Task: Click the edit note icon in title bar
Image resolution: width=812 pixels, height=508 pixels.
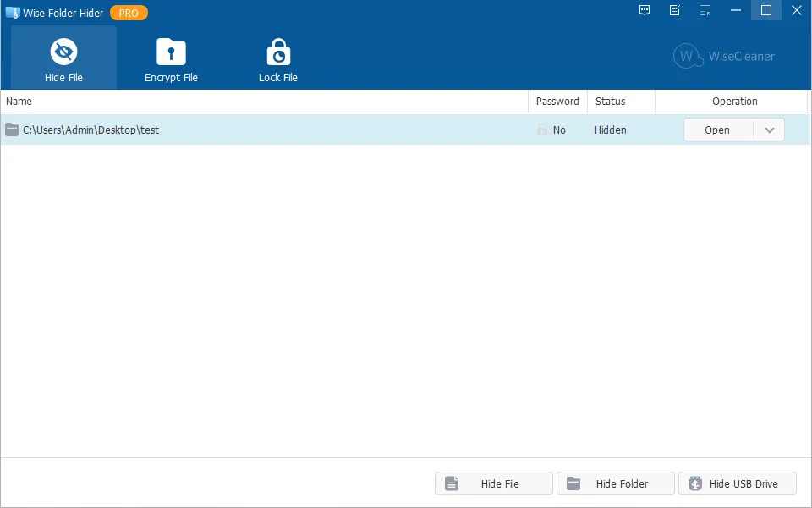Action: pyautogui.click(x=675, y=10)
